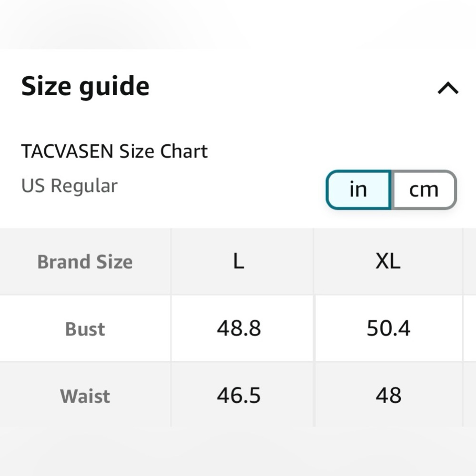Click Bust value 50.4 for XL
Image resolution: width=476 pixels, height=476 pixels.
tap(388, 328)
